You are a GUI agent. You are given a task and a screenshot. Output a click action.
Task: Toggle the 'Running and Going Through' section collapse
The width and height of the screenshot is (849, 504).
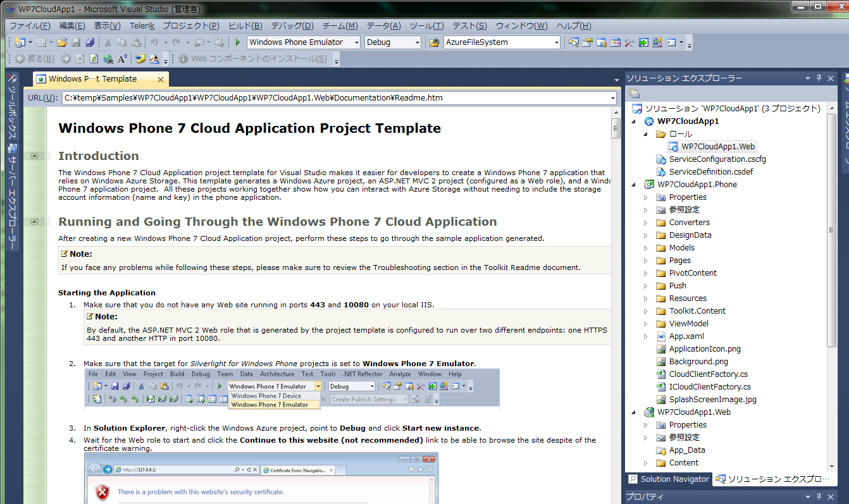34,222
